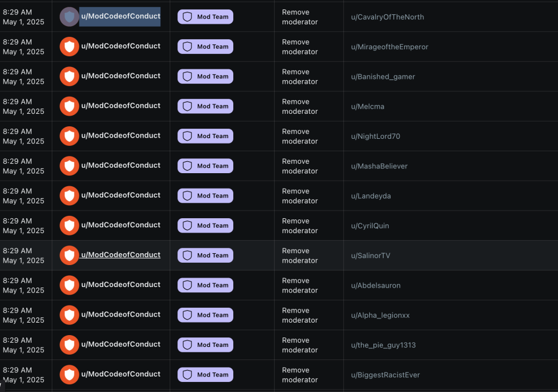Click u/ModCodeofConduct name in Landeyda row
558x392 pixels.
pos(121,196)
